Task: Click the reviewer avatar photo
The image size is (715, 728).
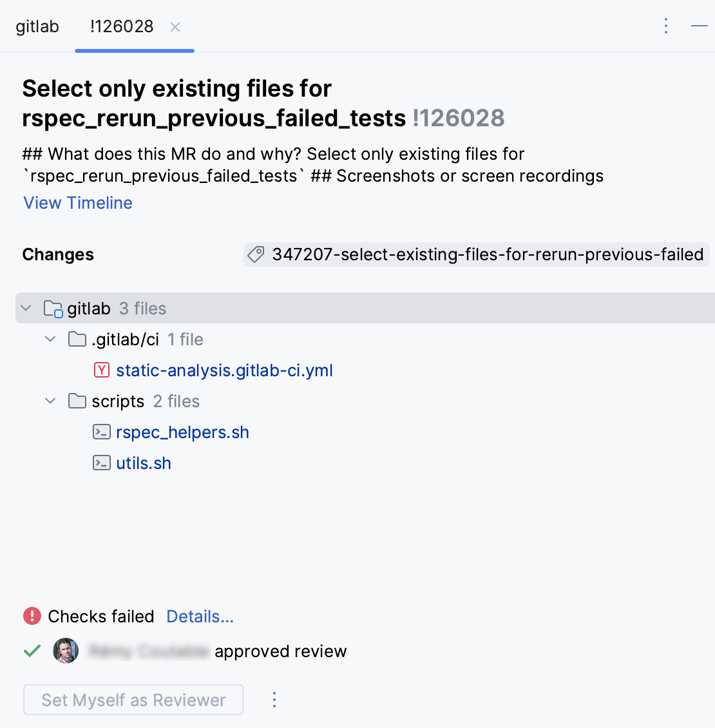Action: pos(65,651)
